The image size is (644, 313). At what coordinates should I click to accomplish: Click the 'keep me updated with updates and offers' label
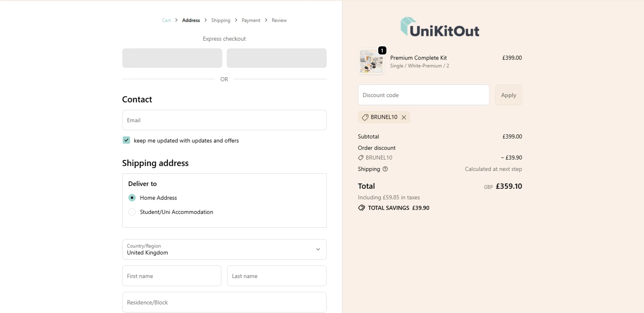[x=186, y=141]
